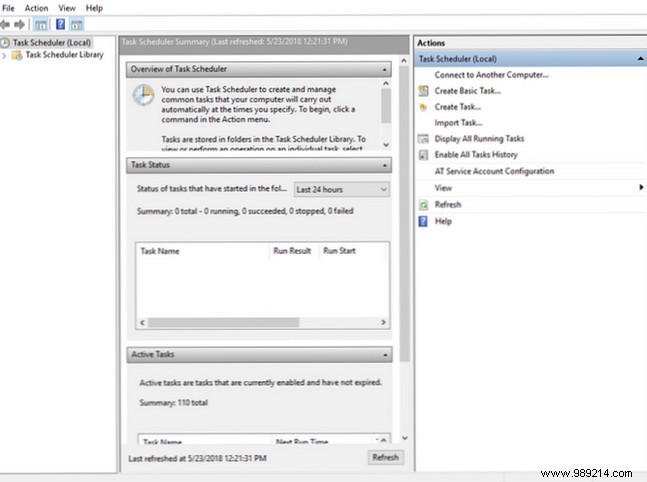Click the green Refresh icon in Actions

pos(425,205)
